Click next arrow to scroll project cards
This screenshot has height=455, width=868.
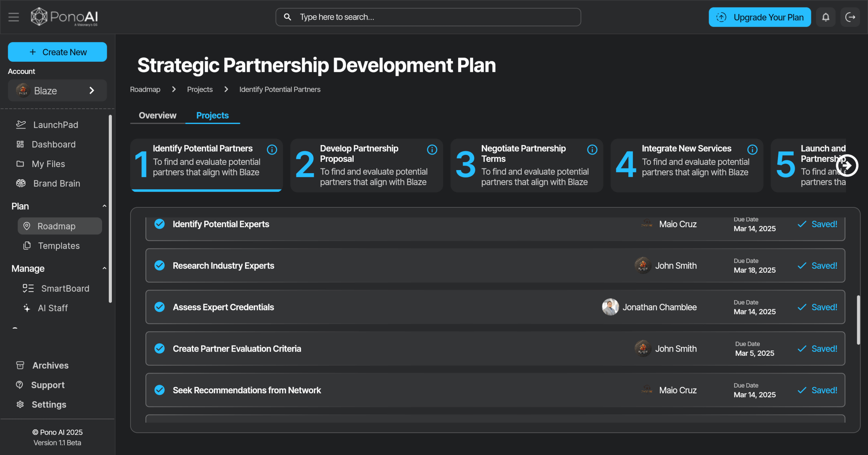pyautogui.click(x=847, y=165)
